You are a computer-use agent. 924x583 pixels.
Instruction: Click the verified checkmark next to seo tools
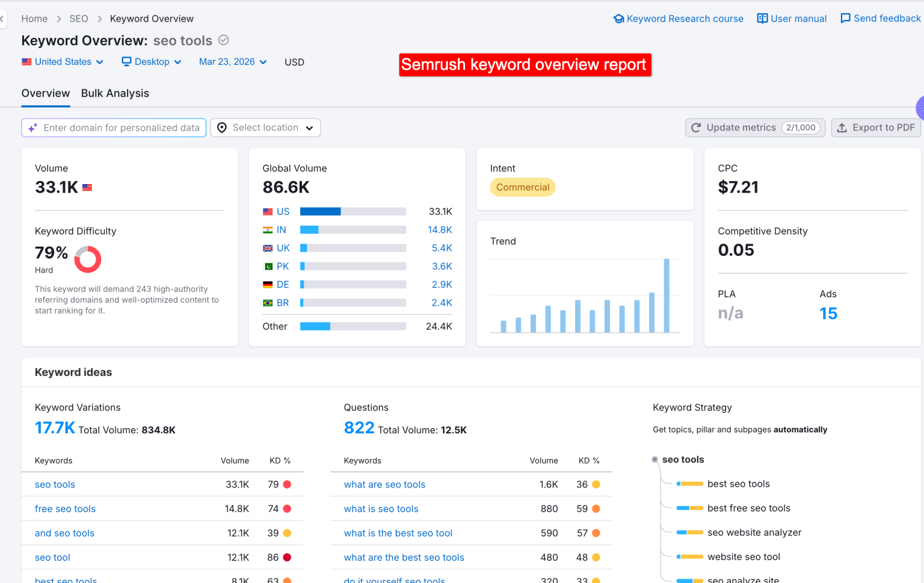click(x=223, y=40)
